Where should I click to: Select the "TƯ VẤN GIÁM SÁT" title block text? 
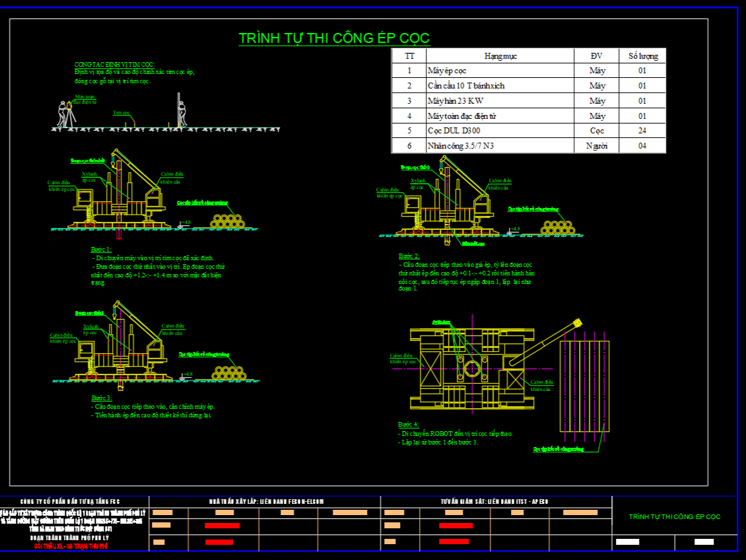coord(494,501)
